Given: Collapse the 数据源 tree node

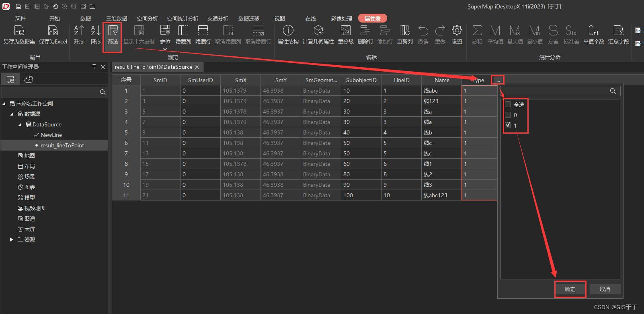Looking at the screenshot, I should click(x=12, y=114).
